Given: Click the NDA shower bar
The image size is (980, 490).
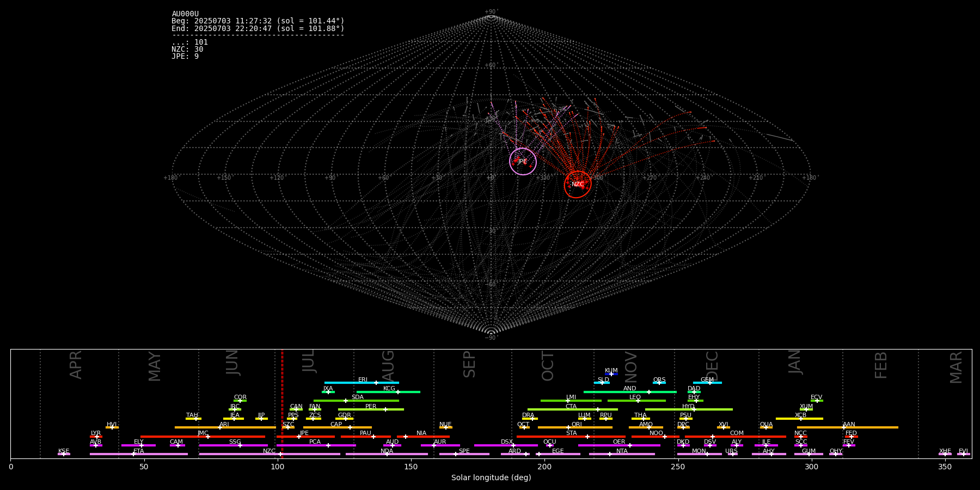Looking at the screenshot, I should 387,454.
